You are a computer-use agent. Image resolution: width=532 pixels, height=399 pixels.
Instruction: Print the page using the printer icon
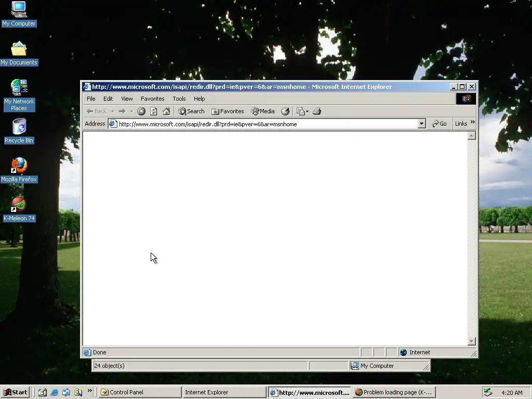click(317, 111)
